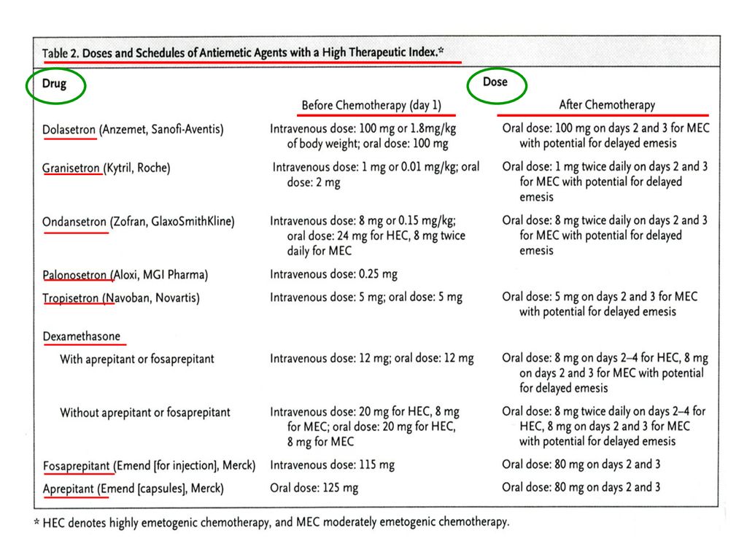
Task: Click Aprepitant's 'Oral dose: 80 mg on days 2 and 3'
Action: tap(581, 487)
